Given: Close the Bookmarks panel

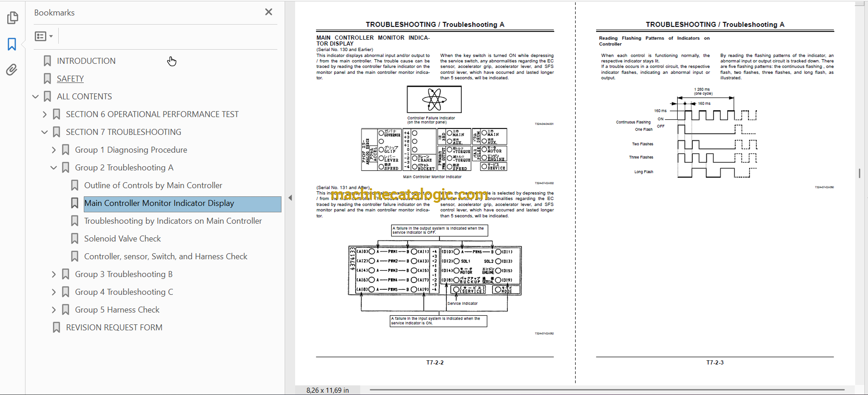Looking at the screenshot, I should point(269,12).
